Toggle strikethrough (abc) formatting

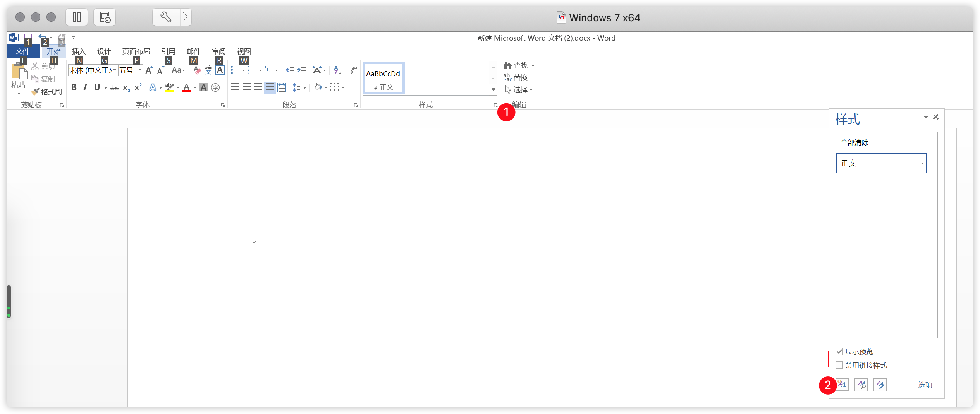tap(114, 88)
